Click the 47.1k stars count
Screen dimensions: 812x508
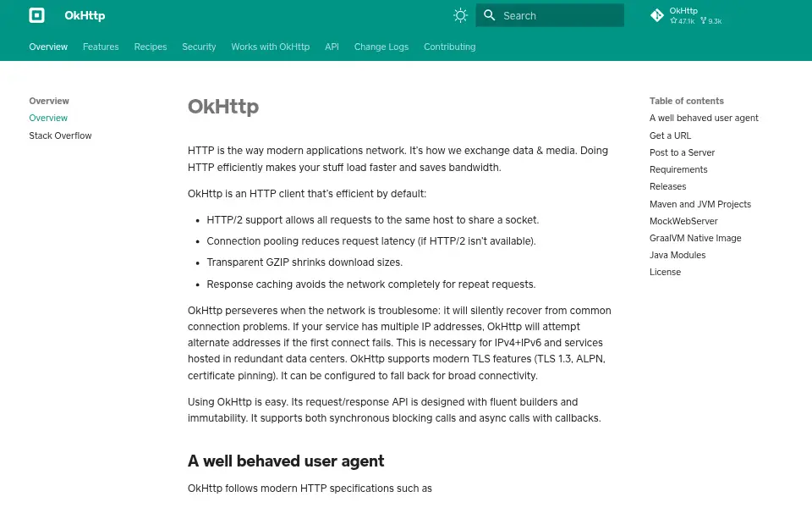683,21
